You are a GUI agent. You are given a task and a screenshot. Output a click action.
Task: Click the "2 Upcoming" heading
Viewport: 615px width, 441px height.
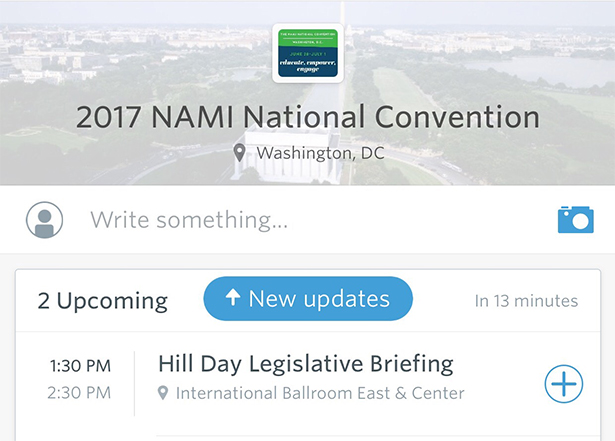tap(103, 300)
